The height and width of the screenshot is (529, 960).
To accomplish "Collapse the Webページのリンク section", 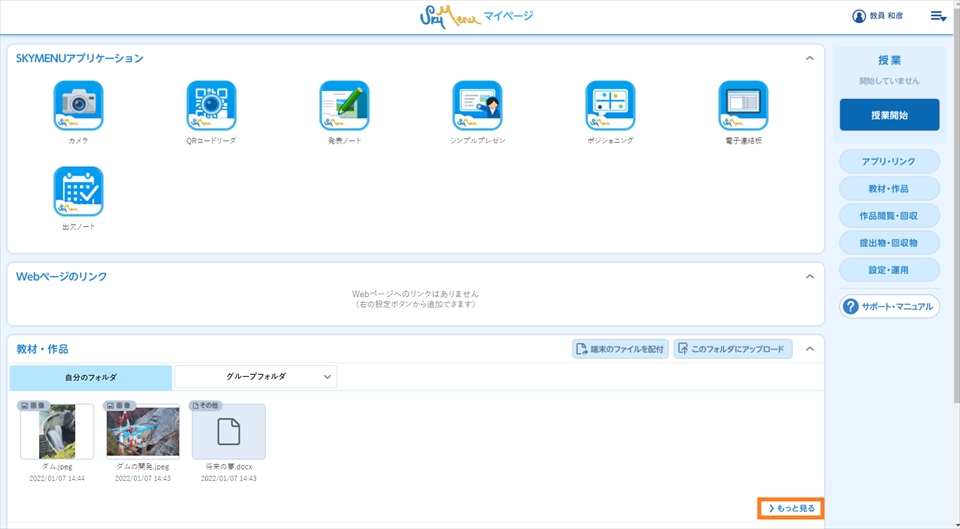I will tap(809, 277).
